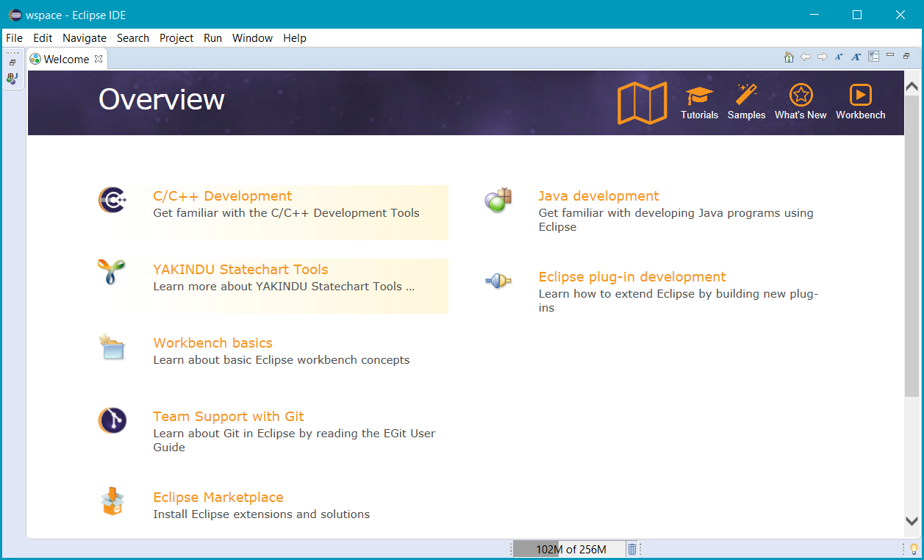Open the Workbench basics link
924x560 pixels.
(212, 343)
